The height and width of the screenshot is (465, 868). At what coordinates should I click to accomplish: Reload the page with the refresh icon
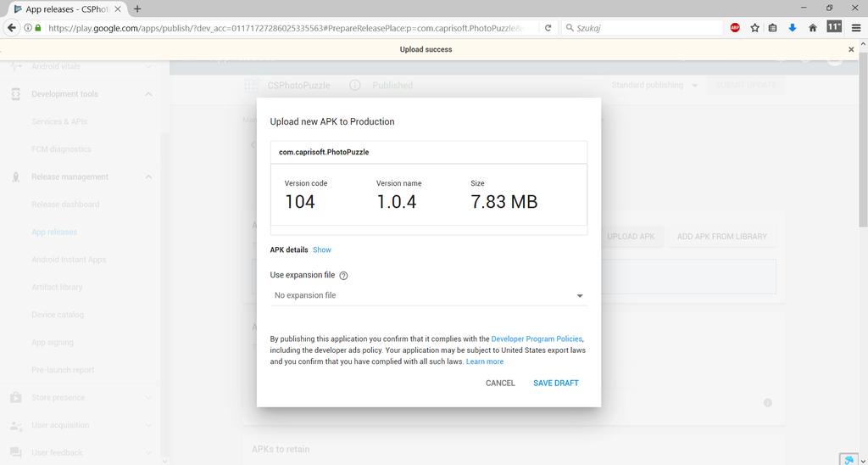548,28
